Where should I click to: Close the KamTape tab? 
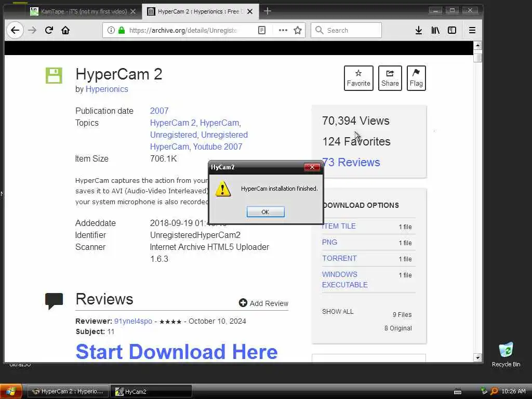(x=133, y=11)
